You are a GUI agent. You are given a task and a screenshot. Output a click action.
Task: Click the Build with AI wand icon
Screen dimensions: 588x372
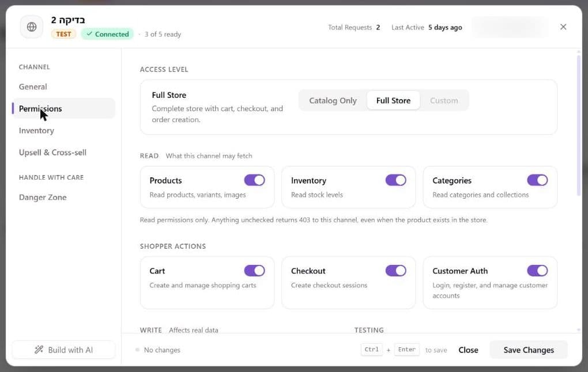tap(39, 350)
